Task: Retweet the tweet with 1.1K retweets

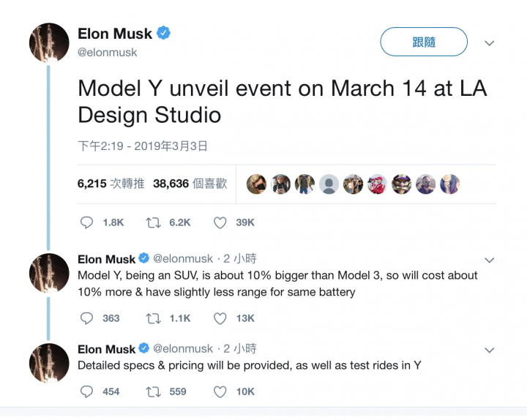Action: coord(153,318)
